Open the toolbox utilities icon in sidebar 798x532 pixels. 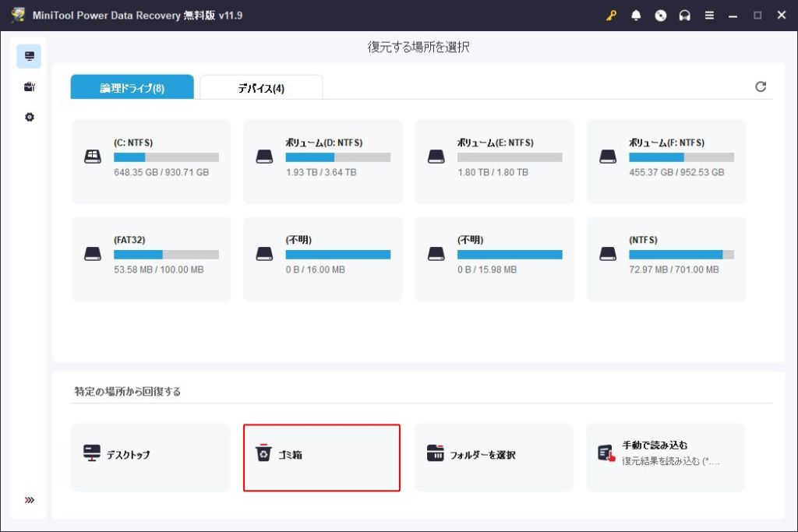point(30,86)
